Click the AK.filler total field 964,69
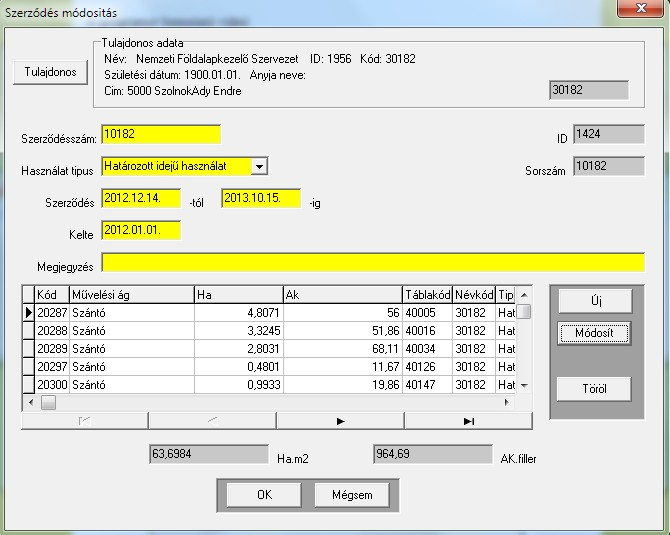Screen dimensions: 670x535 click(x=433, y=454)
